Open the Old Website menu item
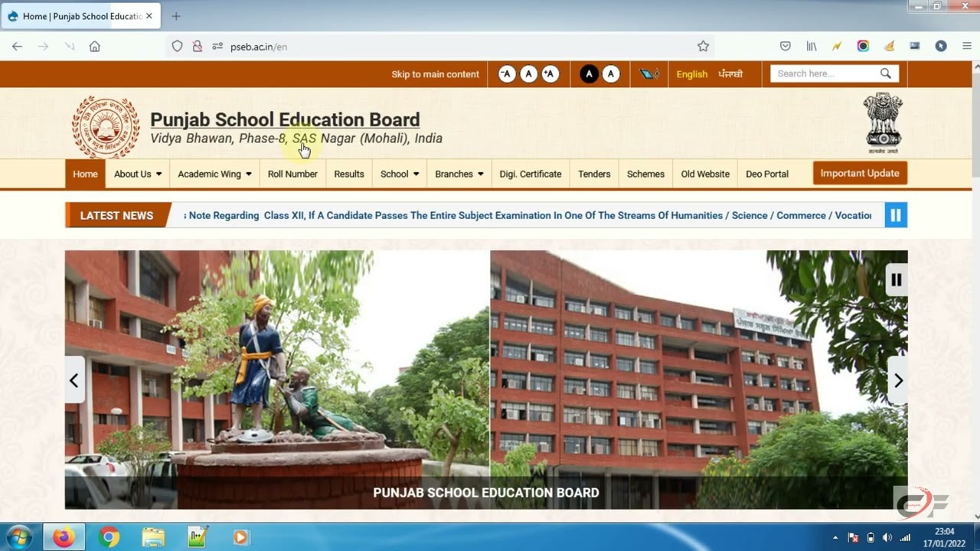980x551 pixels. [x=705, y=174]
